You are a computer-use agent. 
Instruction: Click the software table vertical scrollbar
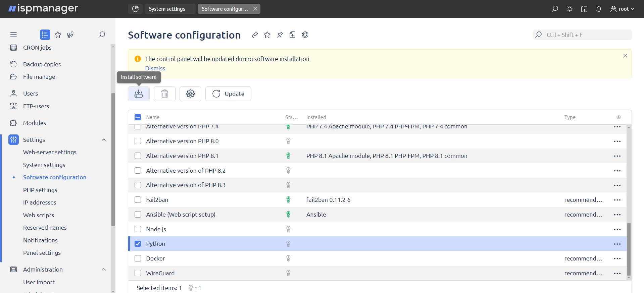(x=629, y=249)
